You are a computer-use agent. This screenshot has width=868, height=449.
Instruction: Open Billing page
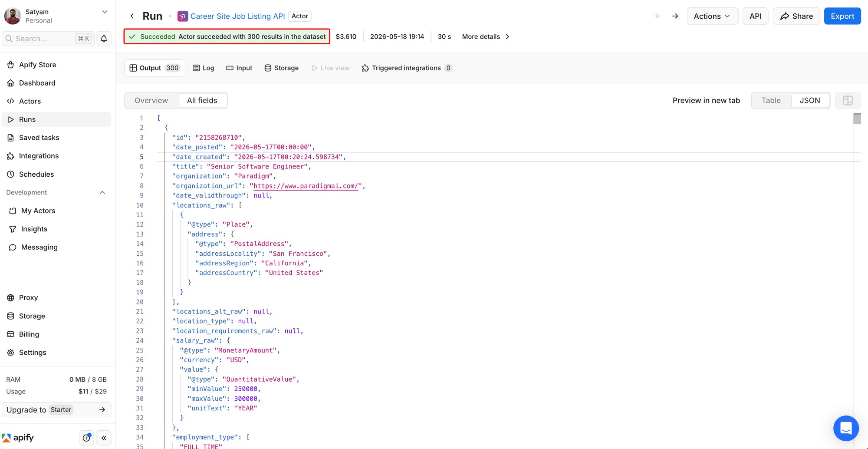coord(56,334)
